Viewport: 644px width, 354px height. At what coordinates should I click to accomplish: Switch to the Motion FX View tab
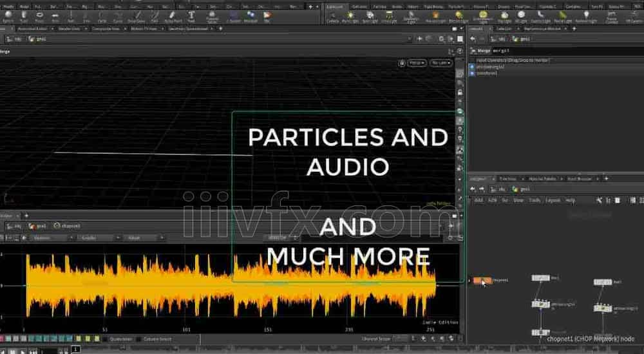click(144, 29)
